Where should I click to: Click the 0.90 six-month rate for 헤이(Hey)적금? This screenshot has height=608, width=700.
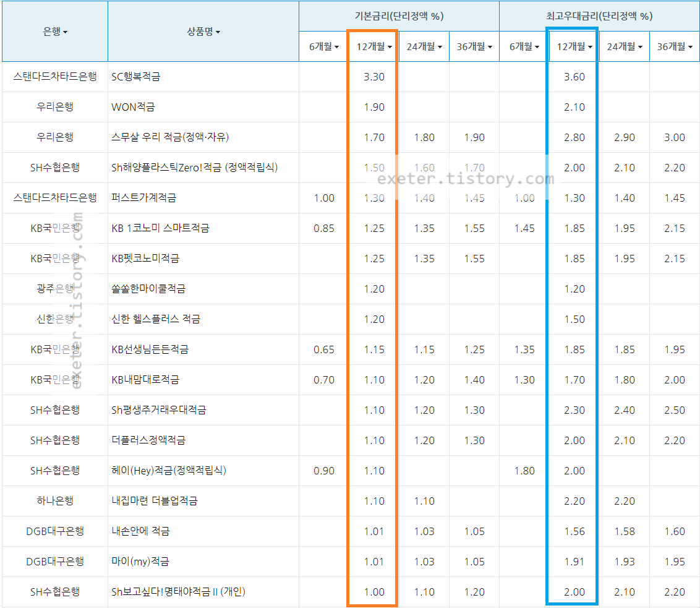tap(324, 471)
